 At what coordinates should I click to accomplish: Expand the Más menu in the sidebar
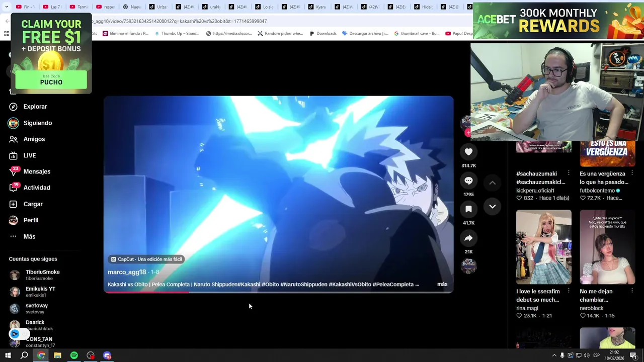tap(23, 236)
